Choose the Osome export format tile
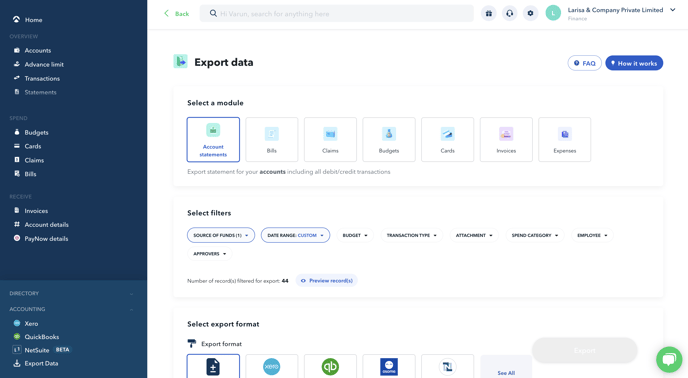The height and width of the screenshot is (378, 688). [x=389, y=366]
